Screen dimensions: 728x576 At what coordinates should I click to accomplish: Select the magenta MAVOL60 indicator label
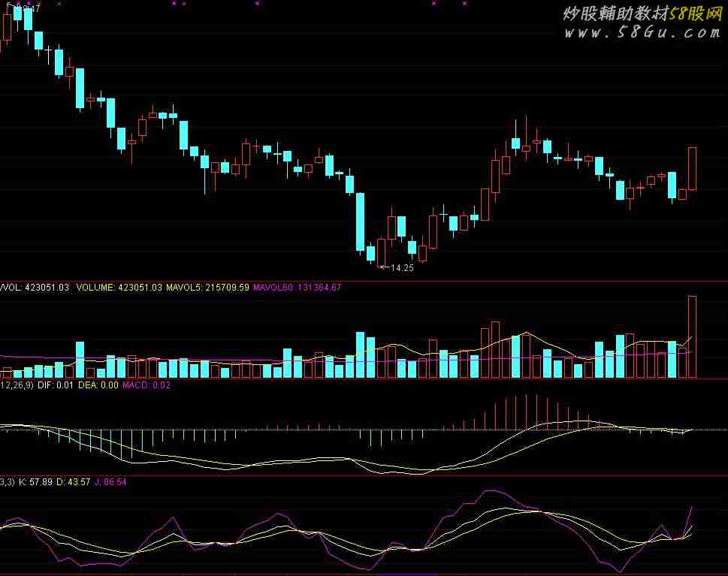point(297,287)
